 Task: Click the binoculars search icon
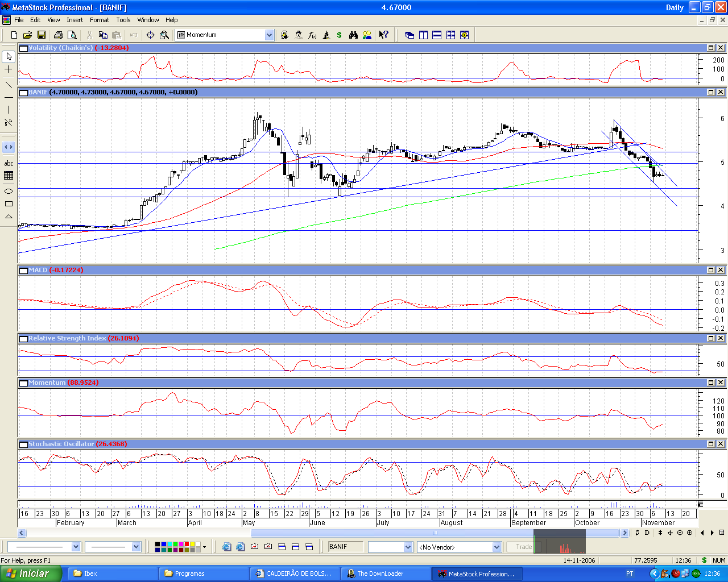point(353,35)
